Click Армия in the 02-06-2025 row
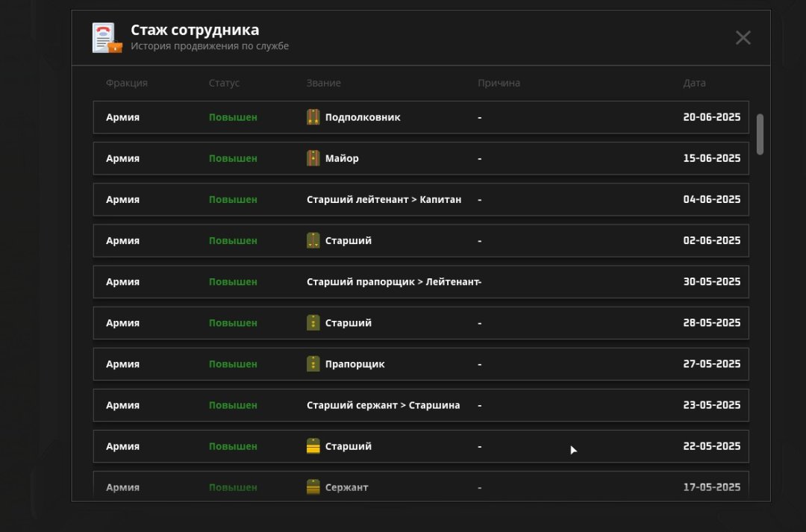806x532 pixels. click(x=123, y=240)
